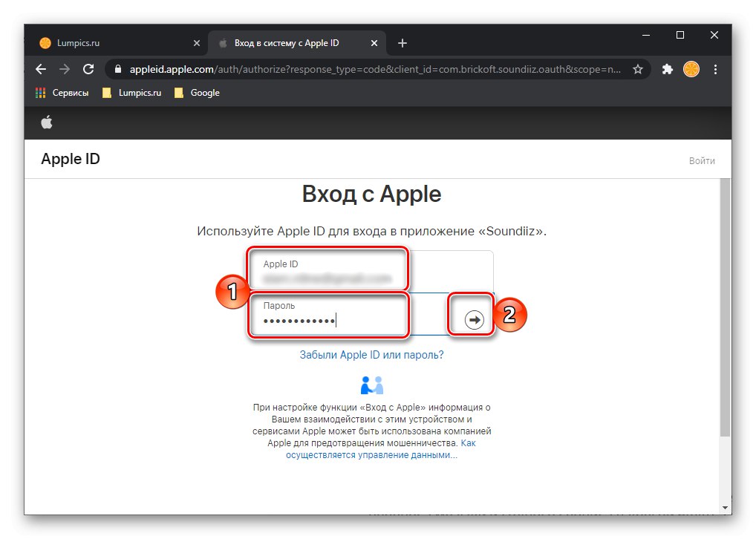Click the Вход с Apple heading
Screen dimensions: 756x539
(x=371, y=195)
